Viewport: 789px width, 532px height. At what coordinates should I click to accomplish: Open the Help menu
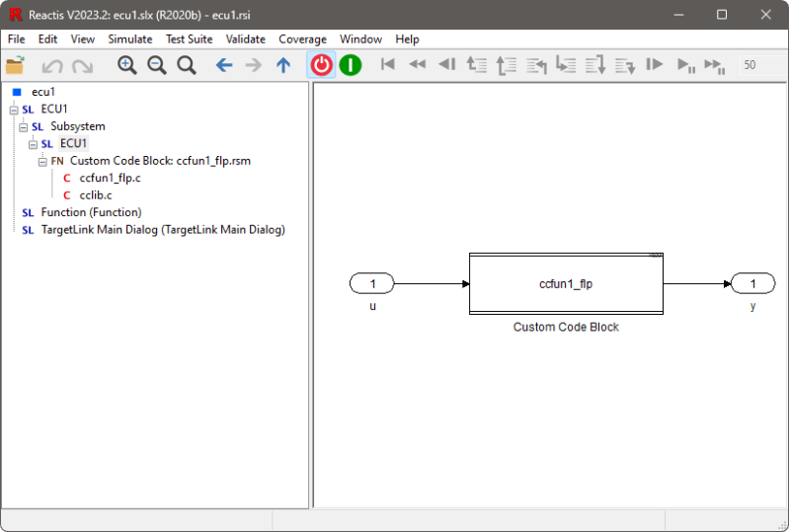[407, 39]
